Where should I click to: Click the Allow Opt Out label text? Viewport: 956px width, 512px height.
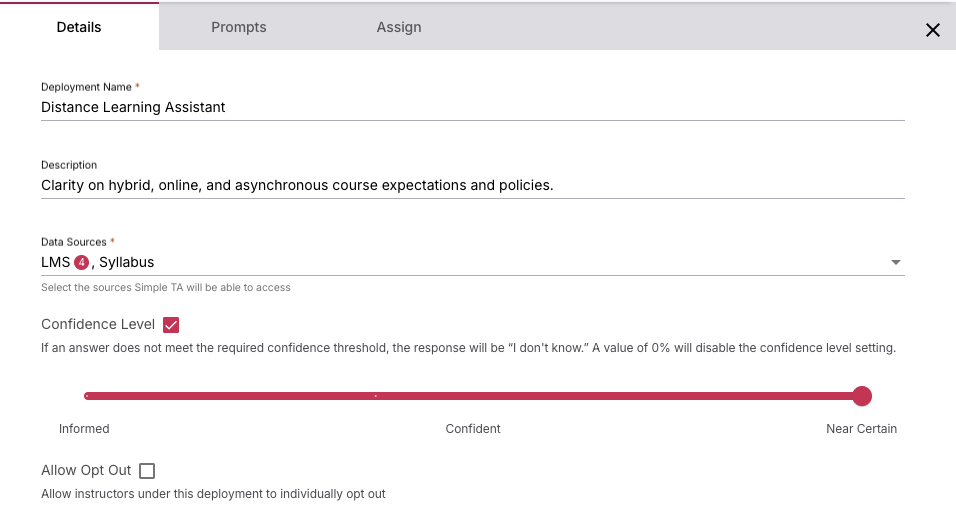click(86, 470)
